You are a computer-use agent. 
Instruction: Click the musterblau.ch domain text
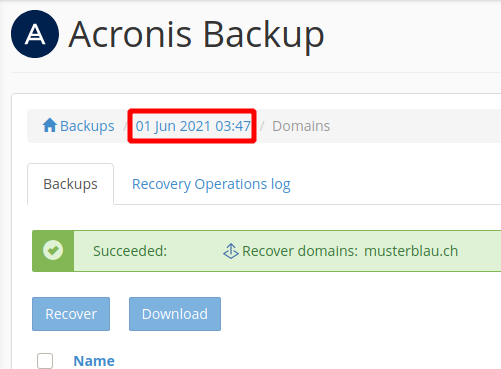coord(411,251)
